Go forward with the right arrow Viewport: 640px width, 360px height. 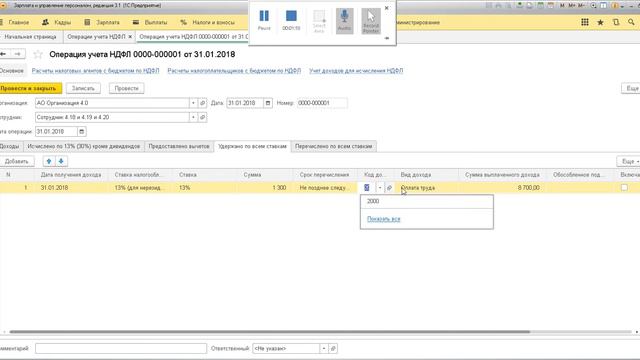pos(18,54)
